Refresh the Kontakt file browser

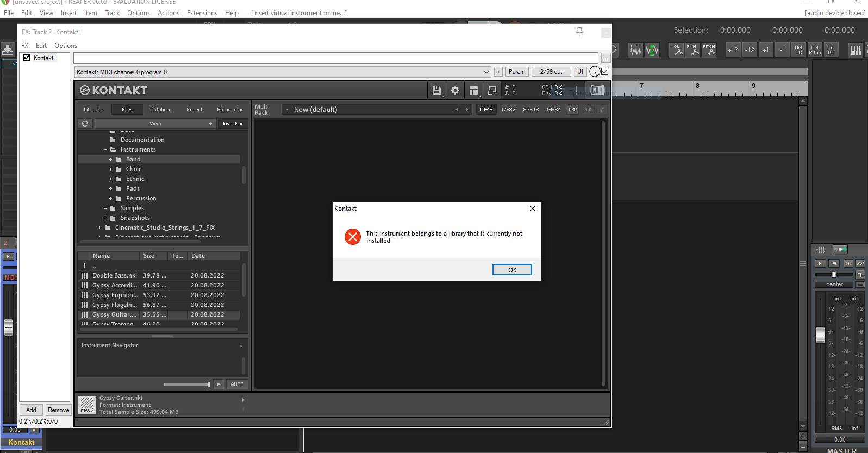coord(85,124)
